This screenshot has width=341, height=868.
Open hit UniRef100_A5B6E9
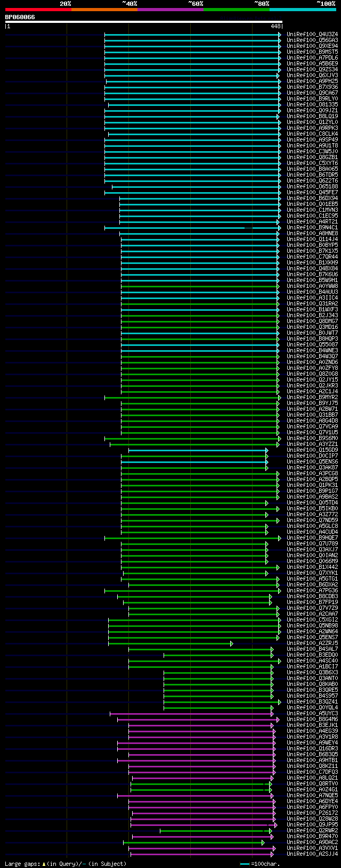click(312, 63)
